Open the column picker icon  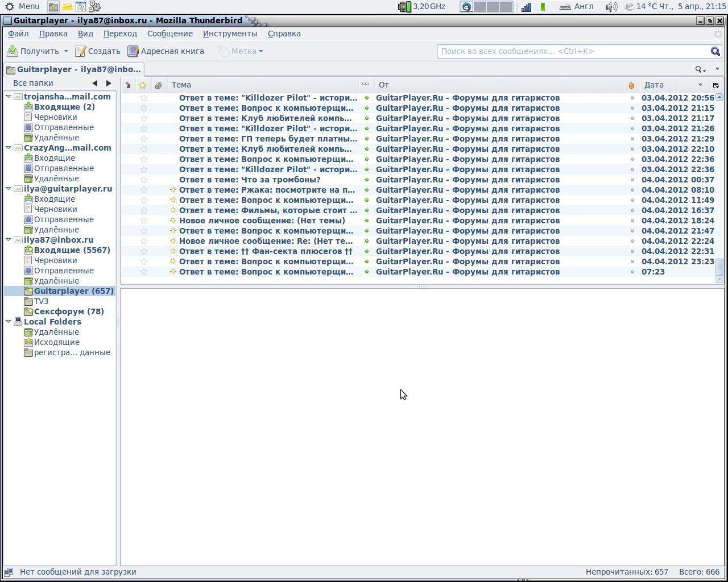[716, 85]
